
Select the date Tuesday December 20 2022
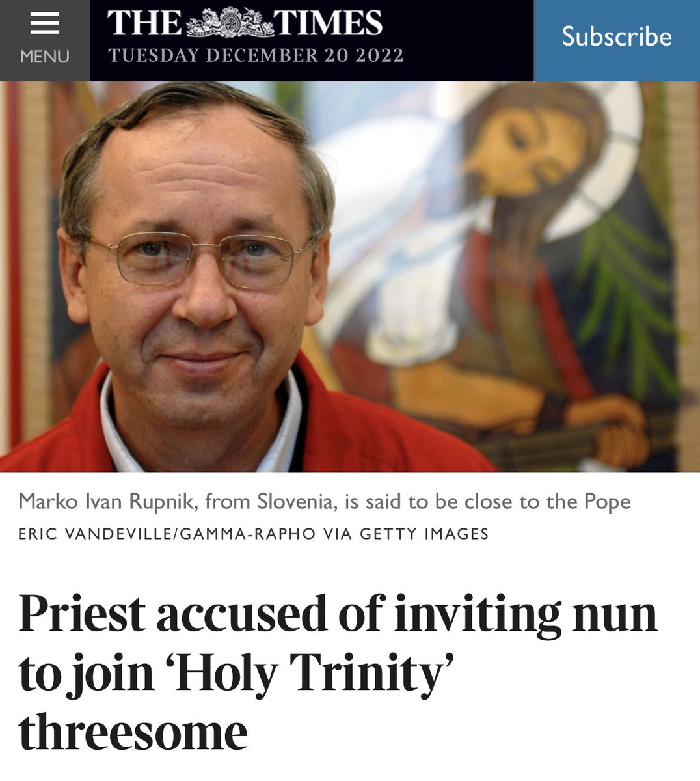(x=256, y=55)
